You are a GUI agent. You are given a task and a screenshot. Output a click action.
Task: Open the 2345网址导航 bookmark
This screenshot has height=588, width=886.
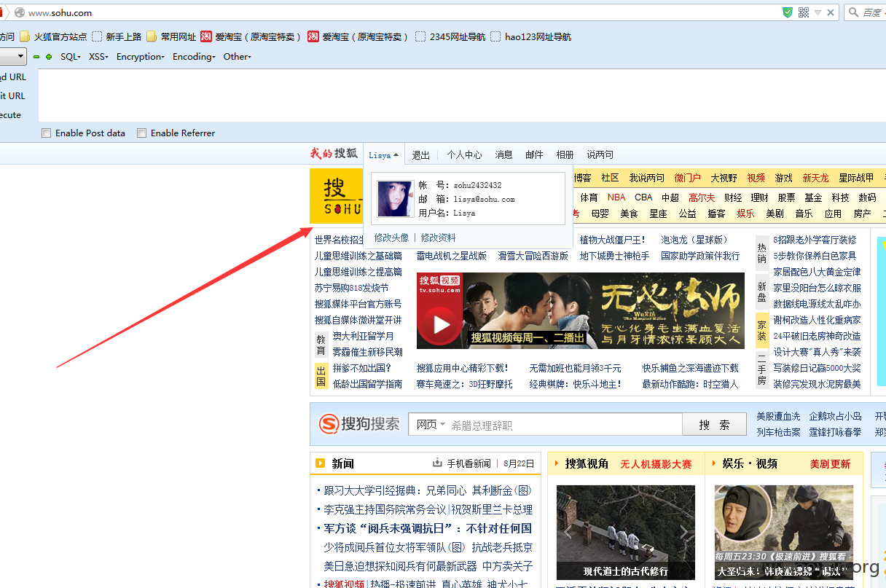(x=450, y=36)
